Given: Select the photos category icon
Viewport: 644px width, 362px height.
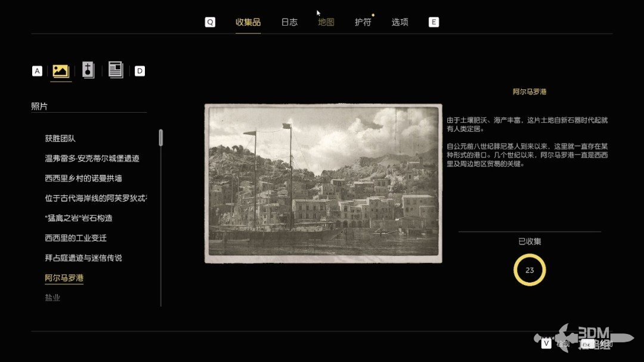Looking at the screenshot, I should point(61,71).
